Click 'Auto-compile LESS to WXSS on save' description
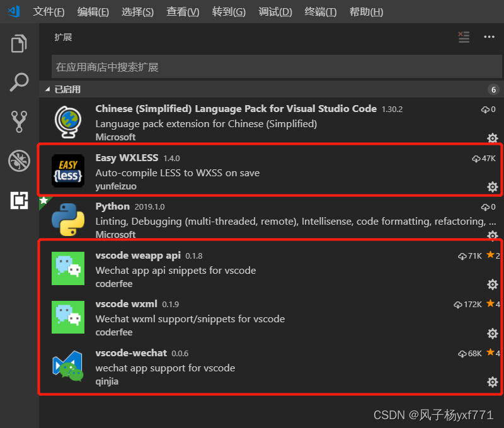504x428 pixels. (x=178, y=172)
